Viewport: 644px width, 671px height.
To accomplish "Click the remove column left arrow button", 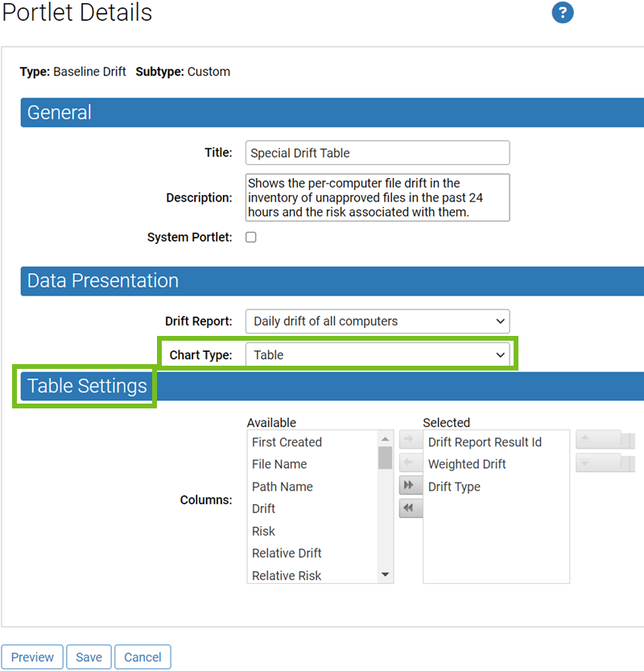I will click(411, 462).
